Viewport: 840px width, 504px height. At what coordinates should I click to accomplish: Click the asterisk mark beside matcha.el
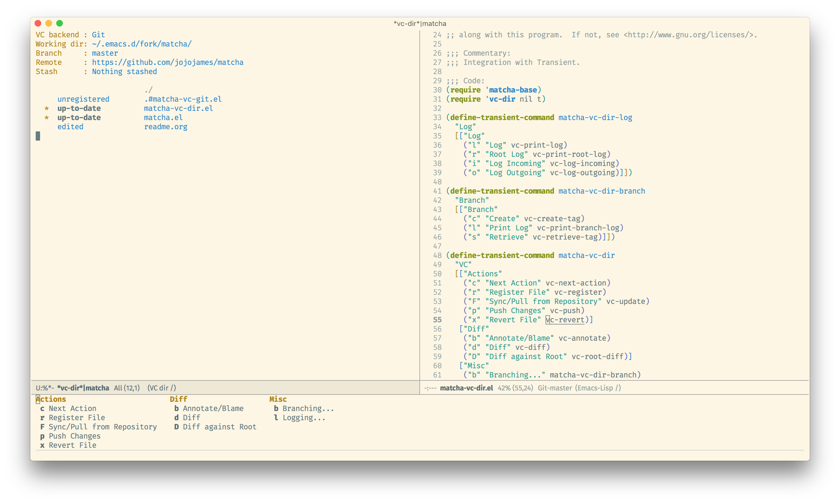coord(47,118)
